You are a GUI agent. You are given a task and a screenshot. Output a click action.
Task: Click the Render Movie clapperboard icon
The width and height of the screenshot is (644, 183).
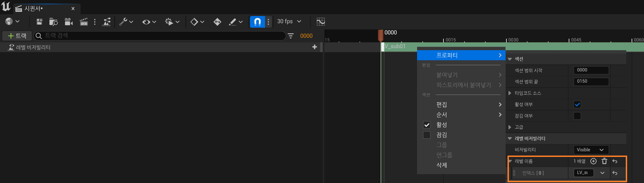[84, 22]
